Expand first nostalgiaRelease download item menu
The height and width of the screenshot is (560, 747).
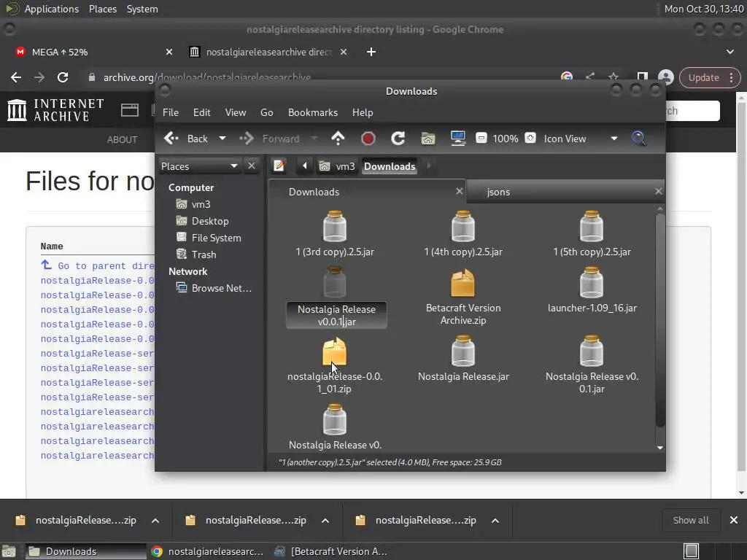click(155, 521)
